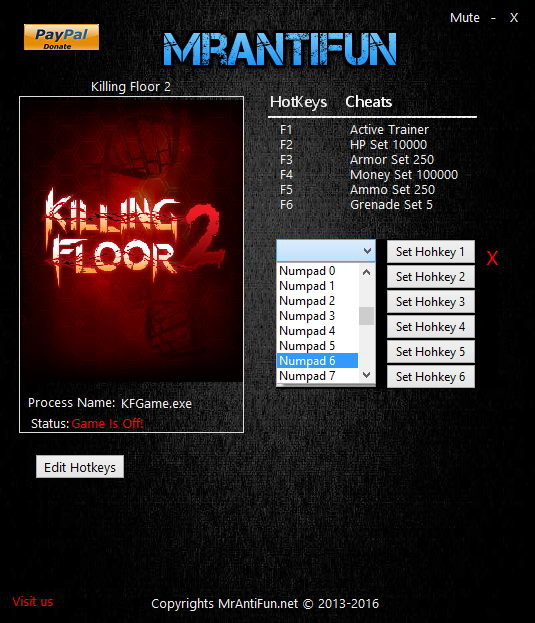The image size is (535, 623).
Task: Follow the red Visit us link
Action: tap(33, 602)
